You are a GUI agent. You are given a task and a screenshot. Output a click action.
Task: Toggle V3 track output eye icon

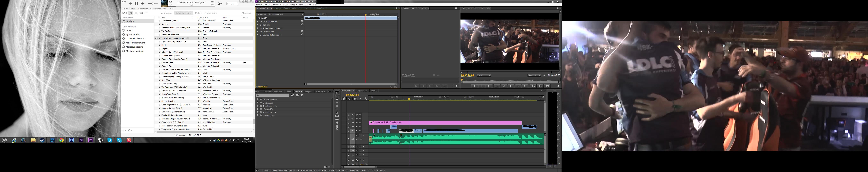coord(360,123)
